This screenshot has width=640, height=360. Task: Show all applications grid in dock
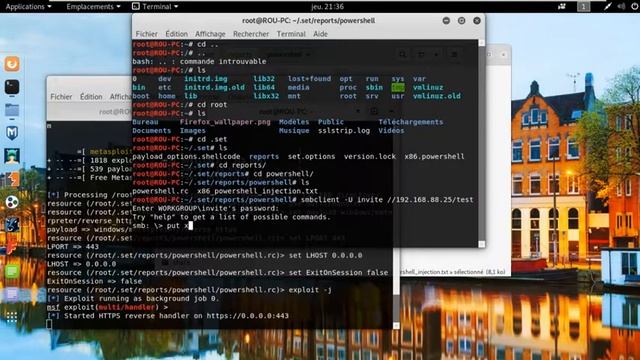coord(12,317)
